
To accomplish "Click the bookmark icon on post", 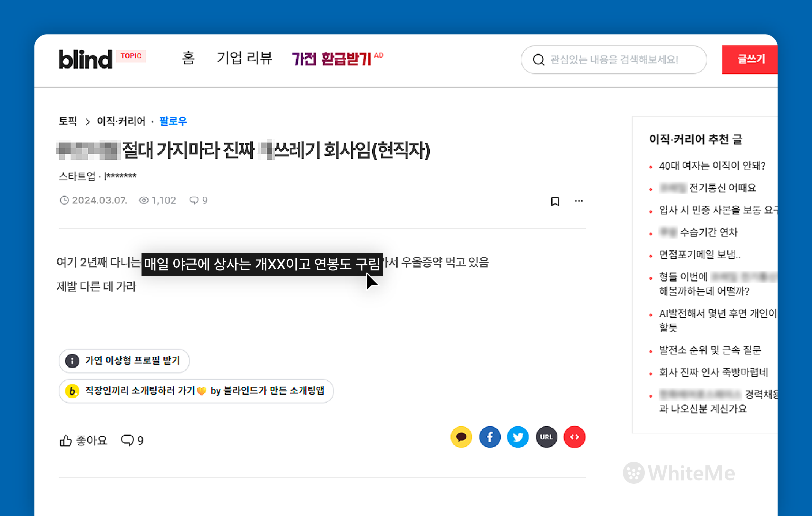I will pyautogui.click(x=555, y=202).
